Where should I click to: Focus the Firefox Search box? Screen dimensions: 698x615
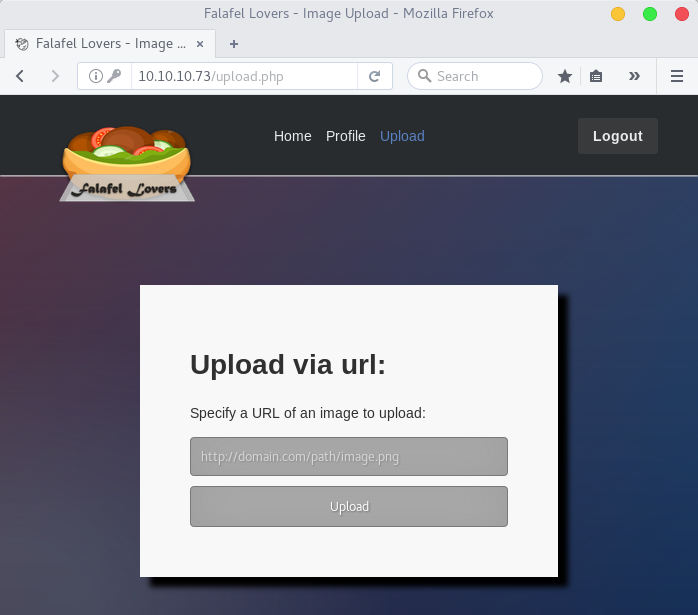coord(475,76)
